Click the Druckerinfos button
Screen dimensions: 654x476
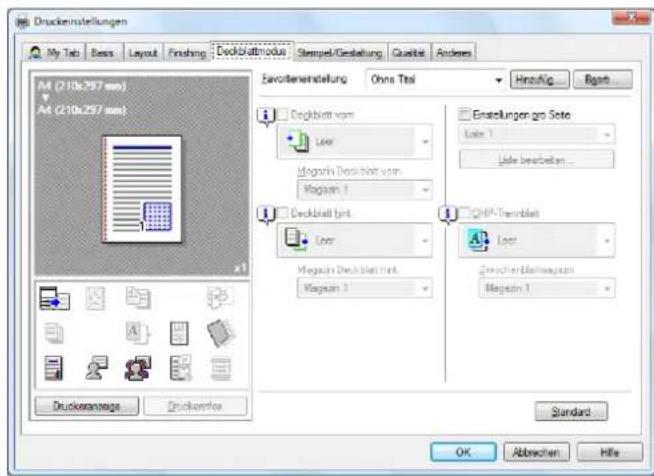(195, 406)
